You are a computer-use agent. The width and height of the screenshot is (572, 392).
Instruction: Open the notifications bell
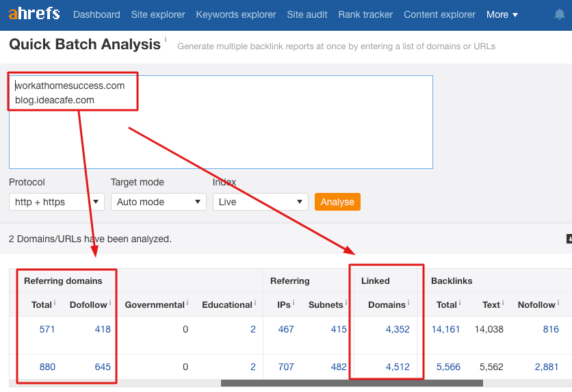[x=559, y=14]
